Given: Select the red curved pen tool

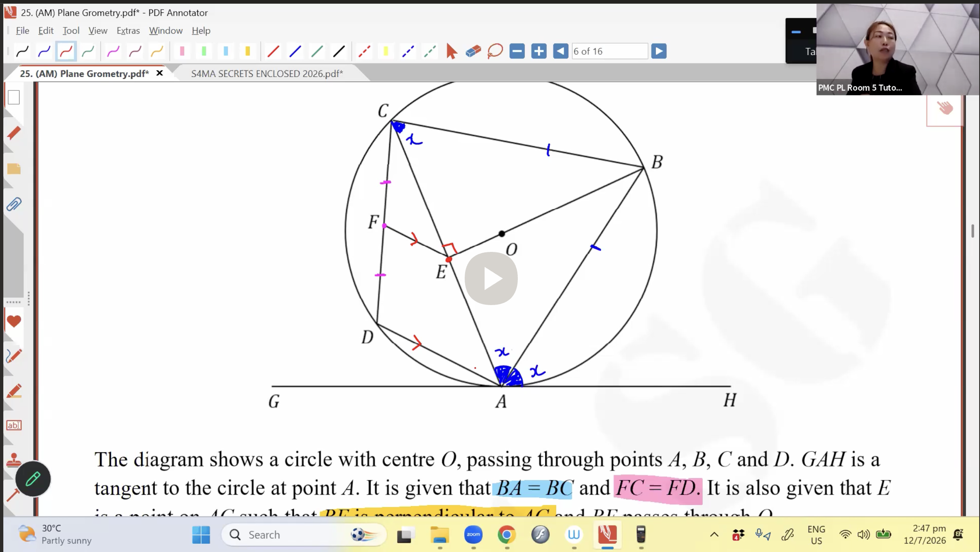Looking at the screenshot, I should coord(66,51).
